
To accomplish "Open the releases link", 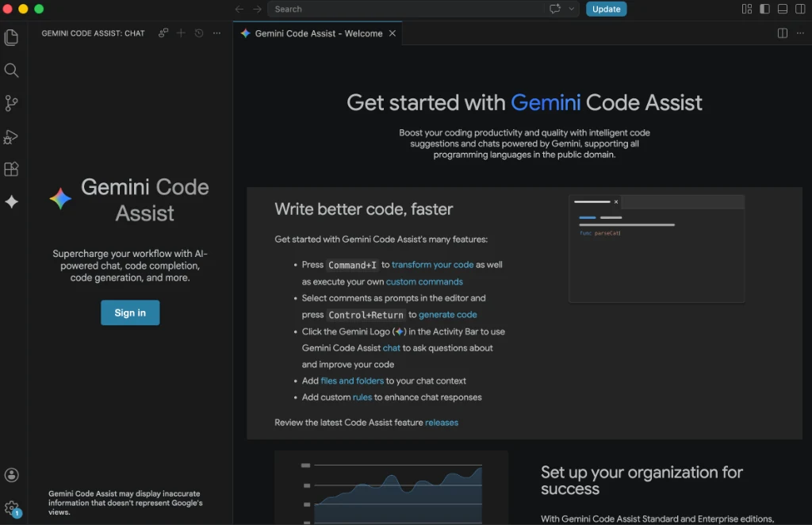I will point(442,423).
